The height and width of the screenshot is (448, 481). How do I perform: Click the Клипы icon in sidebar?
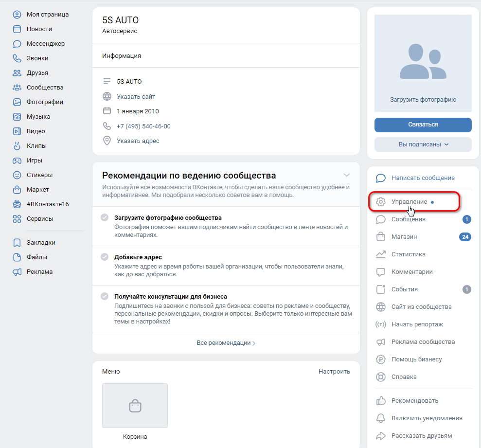tap(17, 146)
